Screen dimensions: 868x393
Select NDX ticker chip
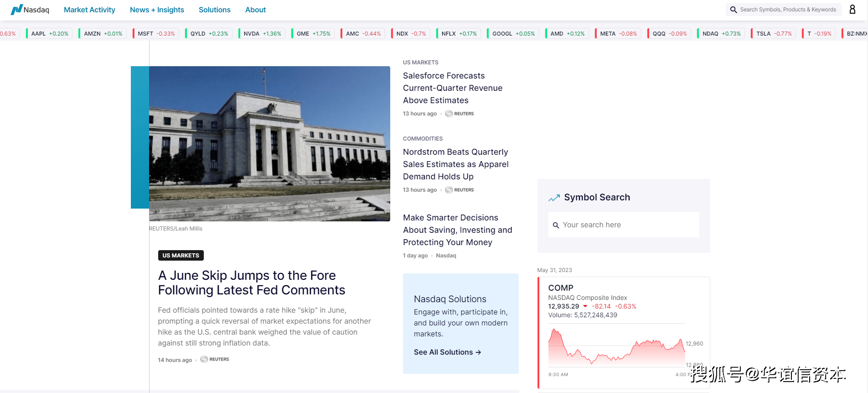pos(411,33)
